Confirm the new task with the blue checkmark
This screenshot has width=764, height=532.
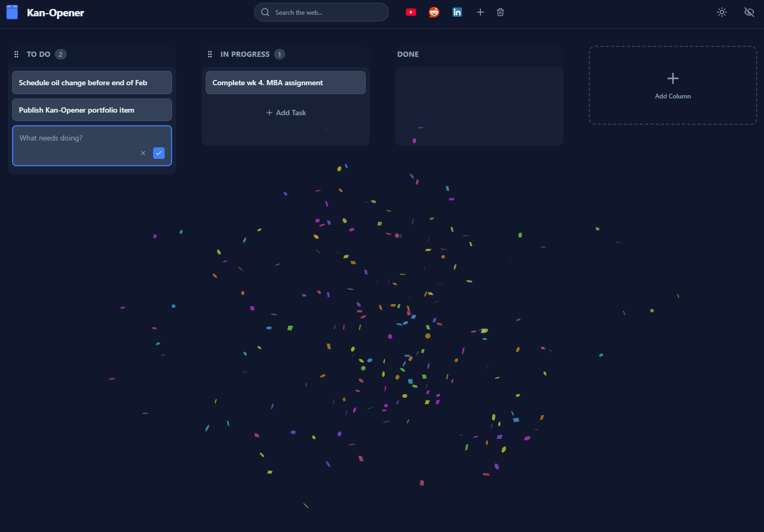tap(159, 153)
